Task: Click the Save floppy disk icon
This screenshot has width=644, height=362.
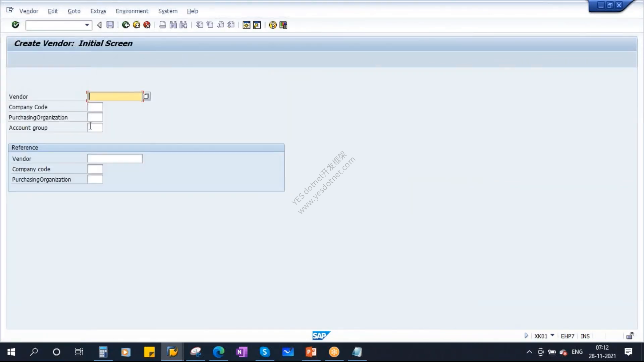Action: click(x=110, y=25)
